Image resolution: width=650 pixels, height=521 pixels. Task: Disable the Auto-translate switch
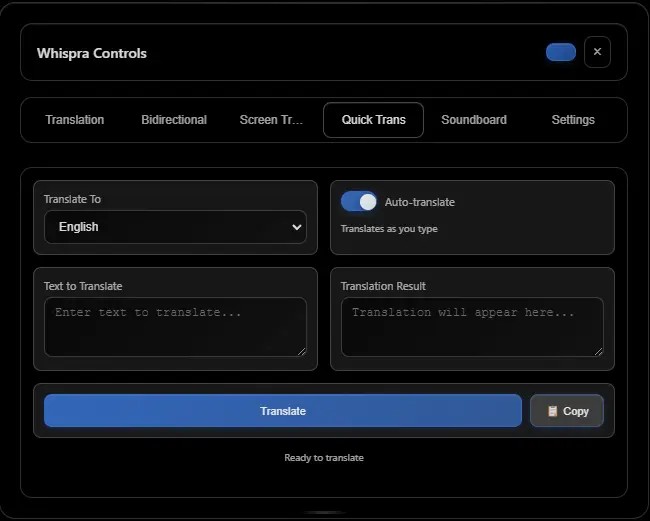[x=359, y=202]
